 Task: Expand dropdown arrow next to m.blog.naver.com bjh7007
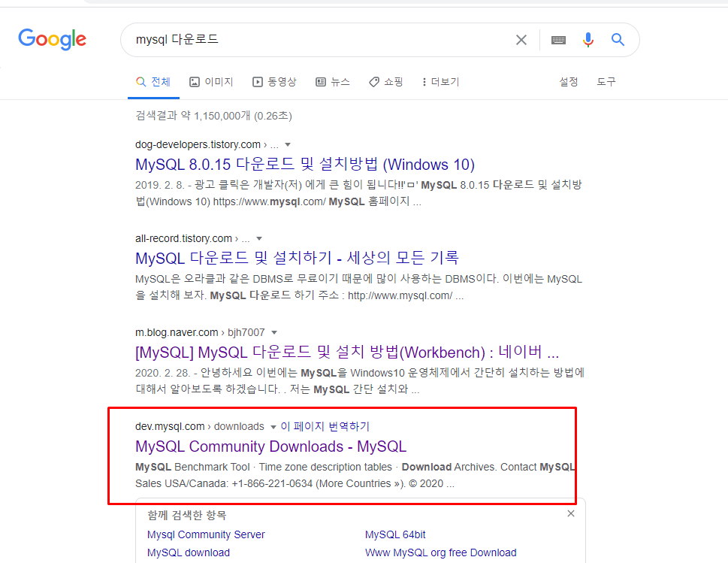274,332
